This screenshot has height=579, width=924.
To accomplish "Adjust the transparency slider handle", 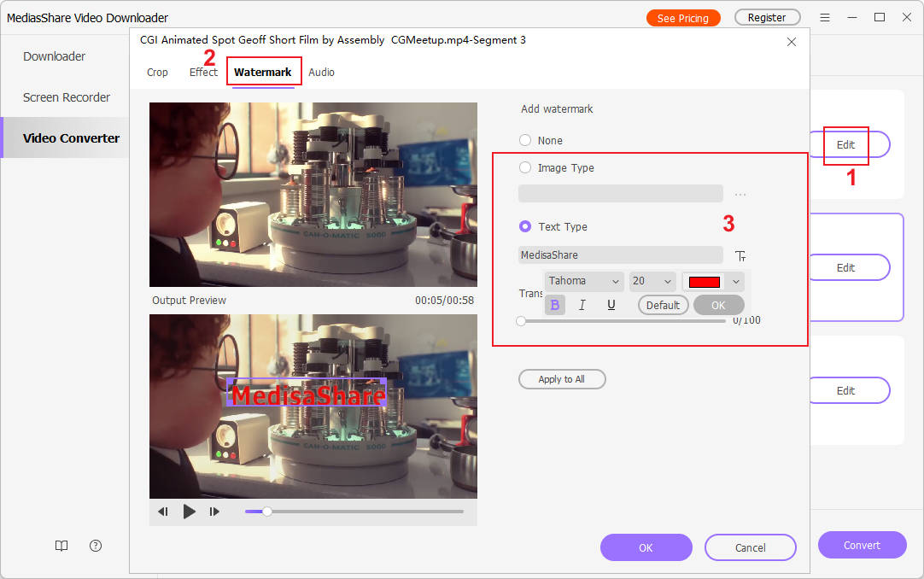I will (x=520, y=321).
